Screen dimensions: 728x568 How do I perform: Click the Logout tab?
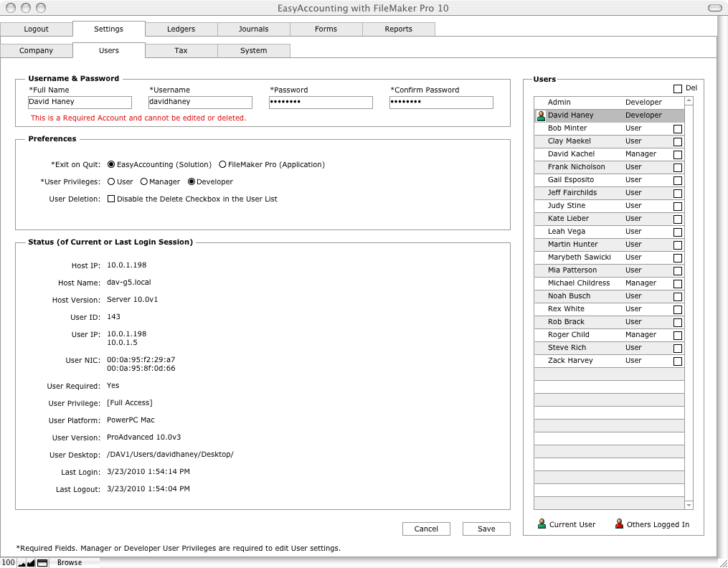[36, 29]
